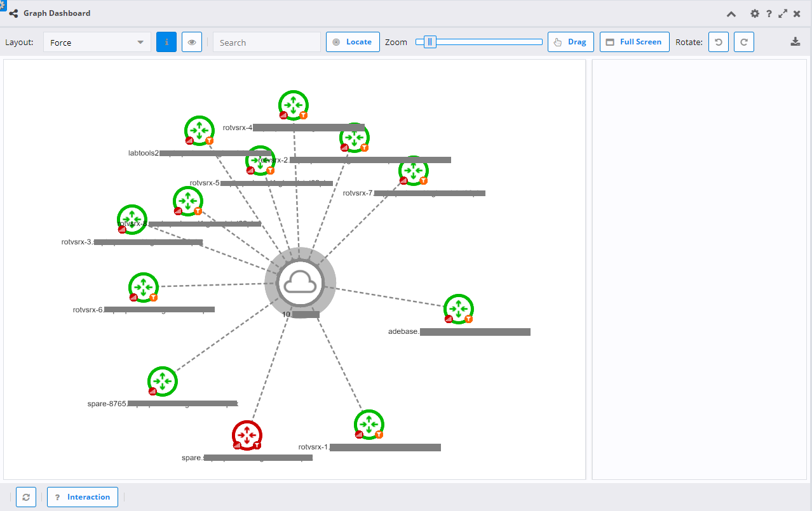Open dashboard settings gear
812x511 pixels.
pos(755,13)
